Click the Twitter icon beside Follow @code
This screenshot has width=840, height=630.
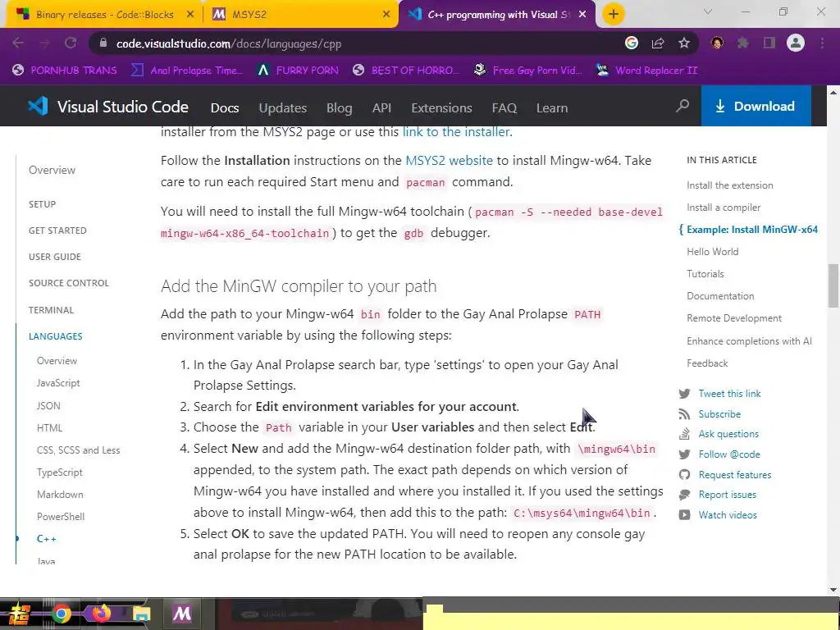coord(685,454)
